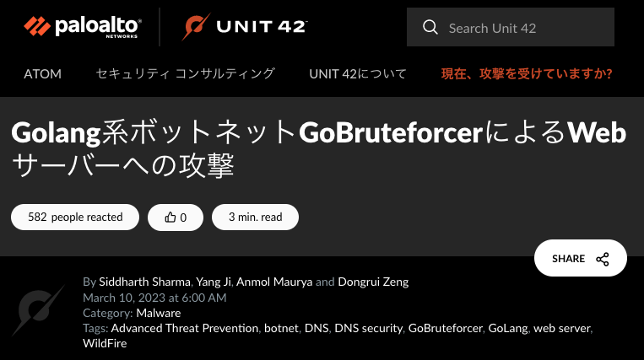This screenshot has width=644, height=360.
Task: Click 現在、攻撃を受けていますか? link
Action: point(527,73)
